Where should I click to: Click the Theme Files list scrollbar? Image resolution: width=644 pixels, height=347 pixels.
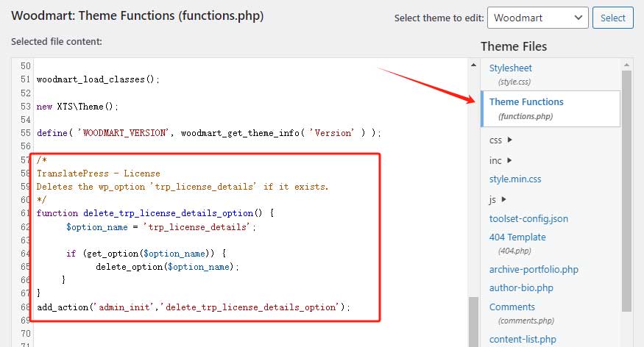[x=626, y=184]
